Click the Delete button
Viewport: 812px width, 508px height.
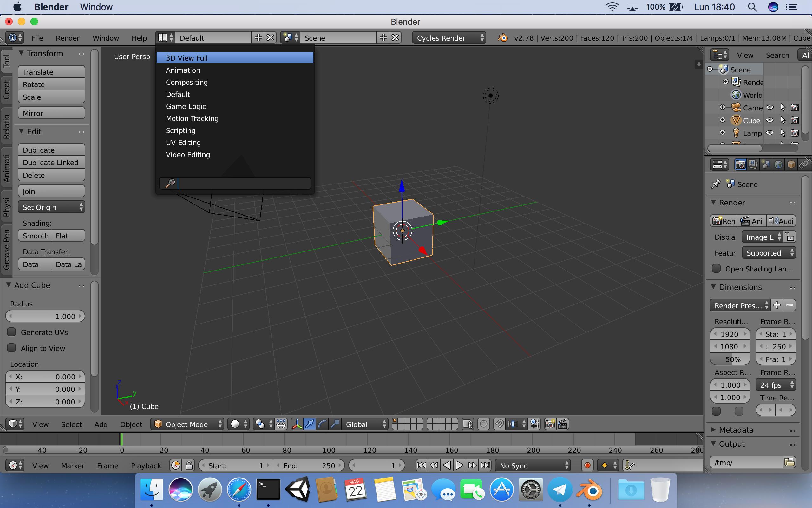51,175
